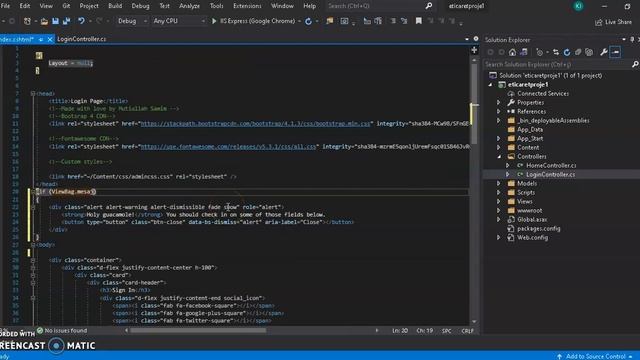Click Pending Changes Filter icon in Solution Explorer
Screen dimensions: 640x360
[540, 52]
